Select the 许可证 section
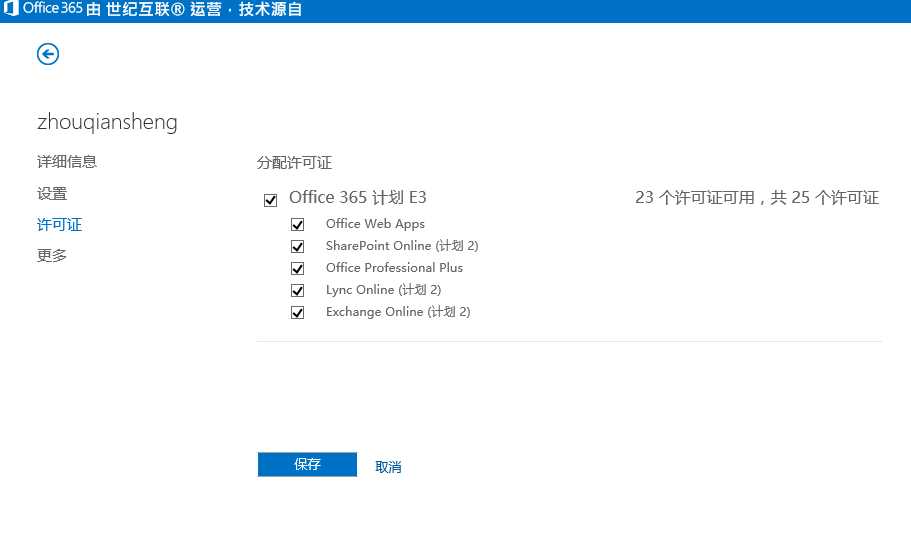Image resolution: width=911 pixels, height=545 pixels. point(59,224)
